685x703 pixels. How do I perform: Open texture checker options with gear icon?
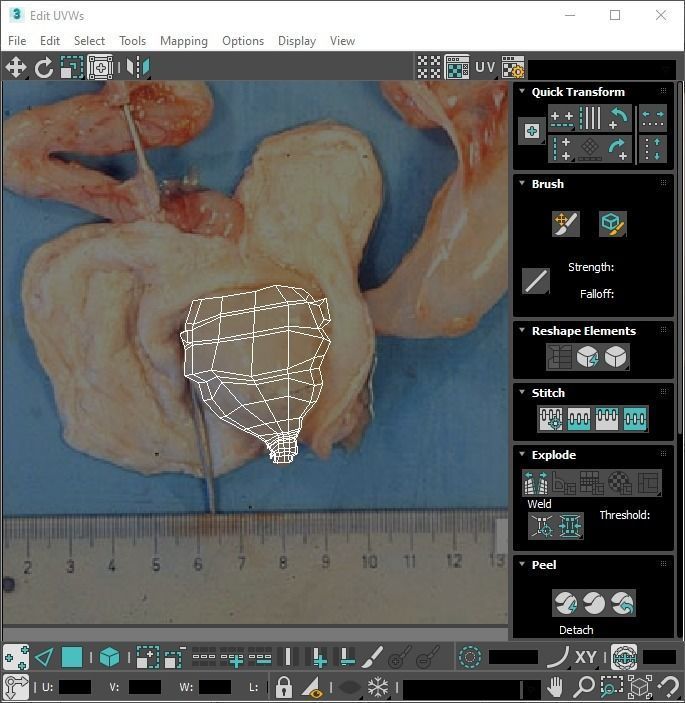pos(513,67)
